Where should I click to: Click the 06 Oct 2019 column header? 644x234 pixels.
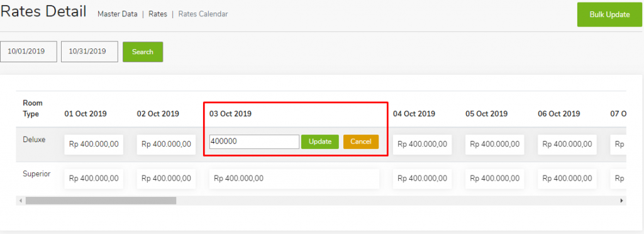pos(559,114)
